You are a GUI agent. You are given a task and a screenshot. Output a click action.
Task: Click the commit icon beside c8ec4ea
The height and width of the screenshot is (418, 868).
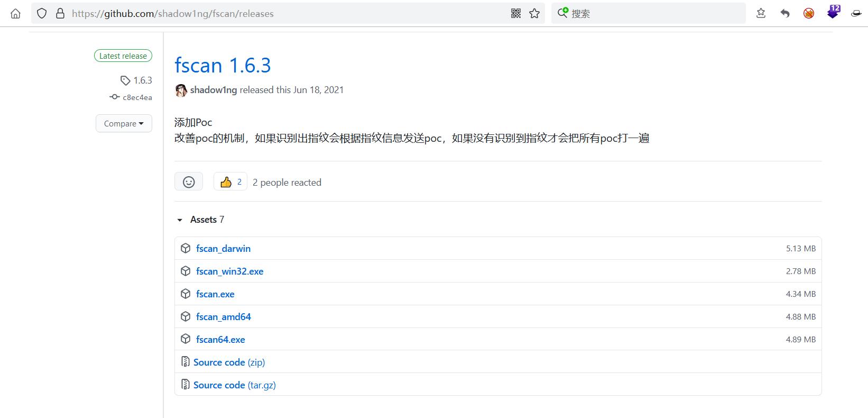coord(114,97)
